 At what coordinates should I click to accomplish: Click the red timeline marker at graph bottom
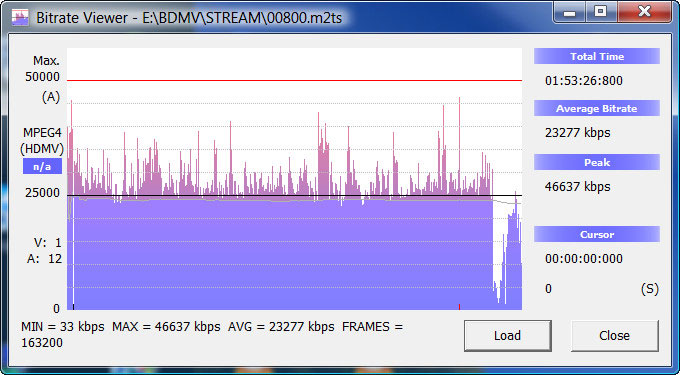[x=459, y=307]
